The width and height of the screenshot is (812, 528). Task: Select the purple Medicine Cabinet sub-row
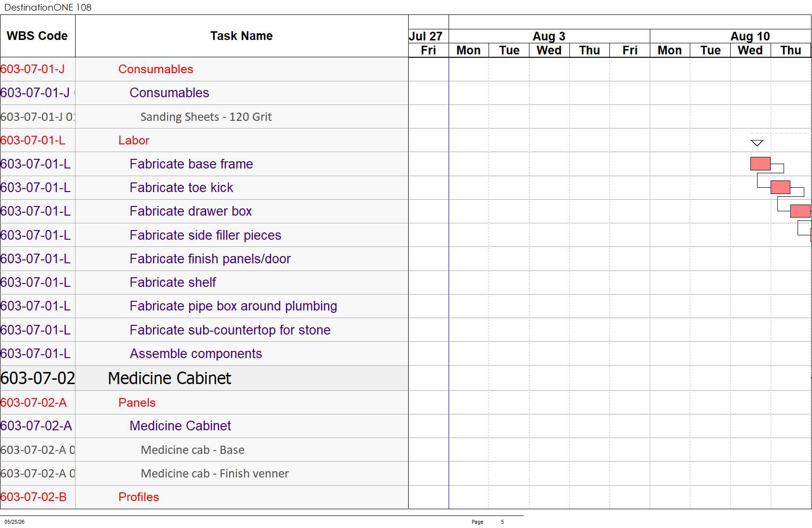[204, 426]
